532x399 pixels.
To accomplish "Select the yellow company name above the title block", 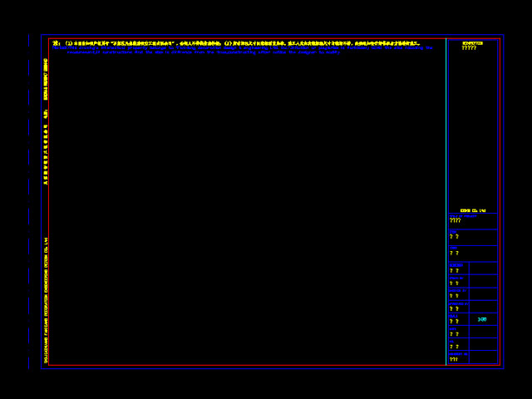I will tap(472, 210).
